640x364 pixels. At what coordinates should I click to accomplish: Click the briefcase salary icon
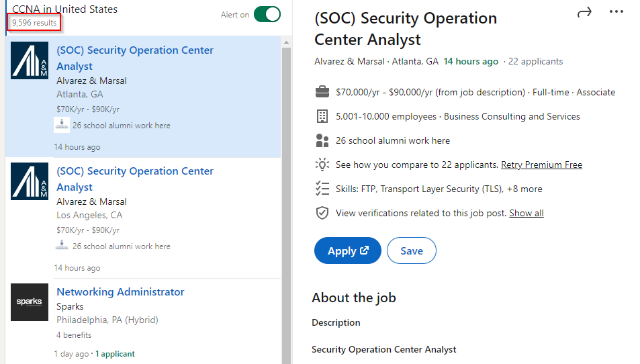pyautogui.click(x=322, y=92)
